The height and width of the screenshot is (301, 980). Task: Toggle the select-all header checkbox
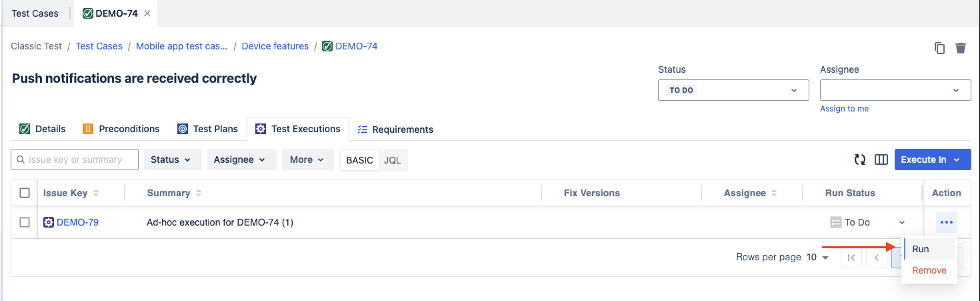25,193
